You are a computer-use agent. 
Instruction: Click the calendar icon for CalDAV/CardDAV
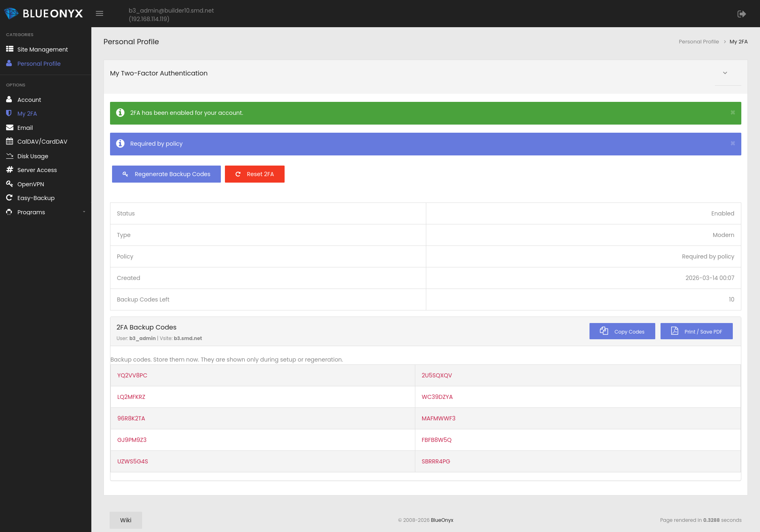click(10, 141)
